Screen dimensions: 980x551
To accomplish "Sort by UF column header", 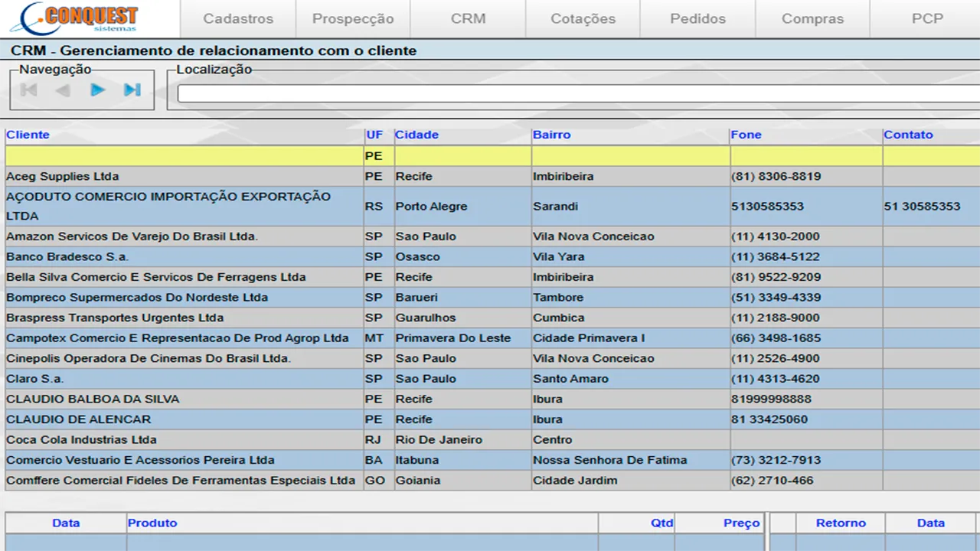I will [x=374, y=135].
